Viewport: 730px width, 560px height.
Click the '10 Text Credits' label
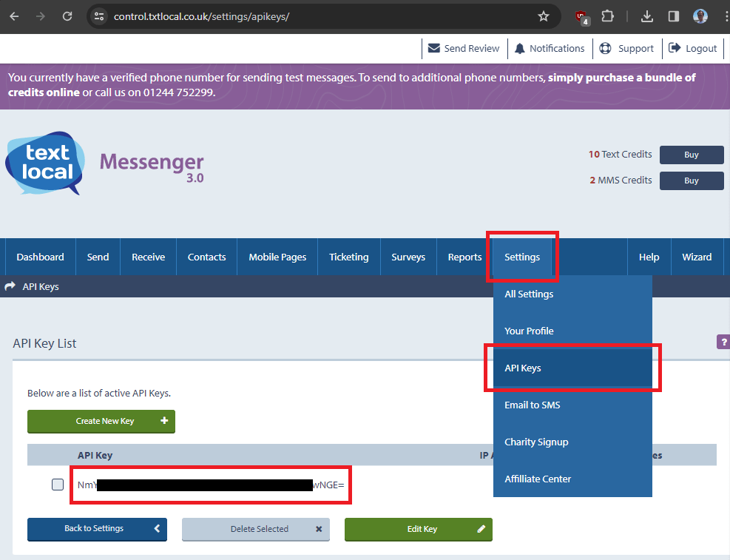tap(620, 154)
